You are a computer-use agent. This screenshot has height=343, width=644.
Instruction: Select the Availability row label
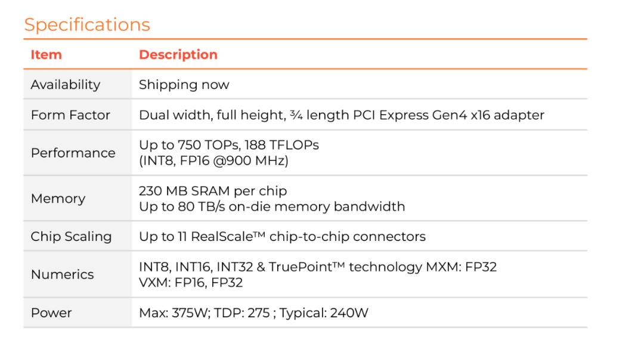[66, 85]
